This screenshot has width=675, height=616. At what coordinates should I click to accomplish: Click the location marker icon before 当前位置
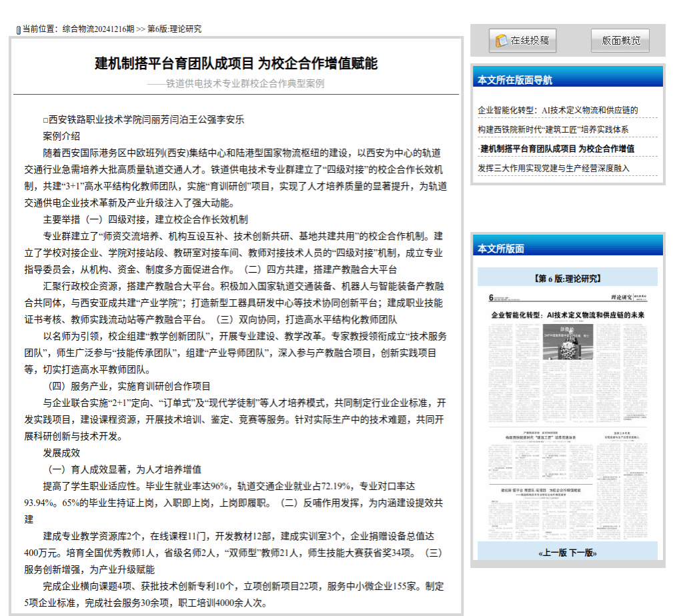click(x=19, y=29)
